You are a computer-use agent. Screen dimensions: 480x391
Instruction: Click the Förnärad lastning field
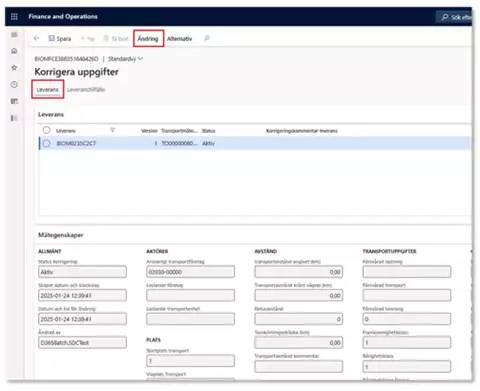(407, 272)
